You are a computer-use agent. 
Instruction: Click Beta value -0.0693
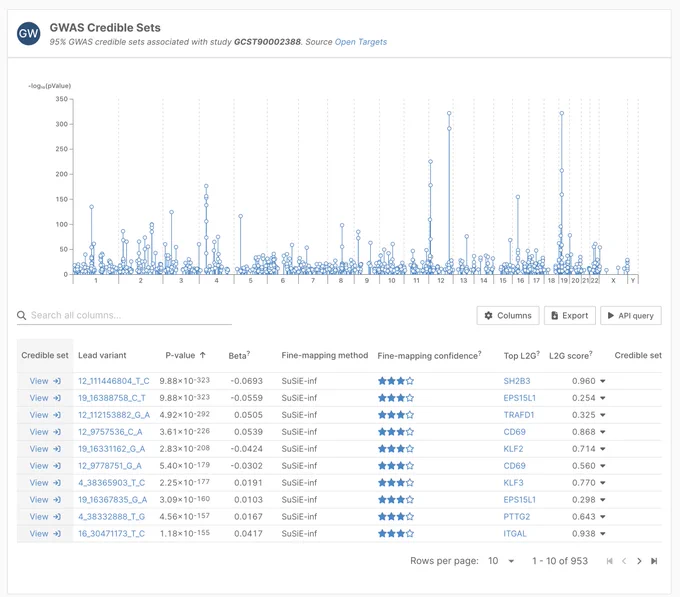pos(246,381)
